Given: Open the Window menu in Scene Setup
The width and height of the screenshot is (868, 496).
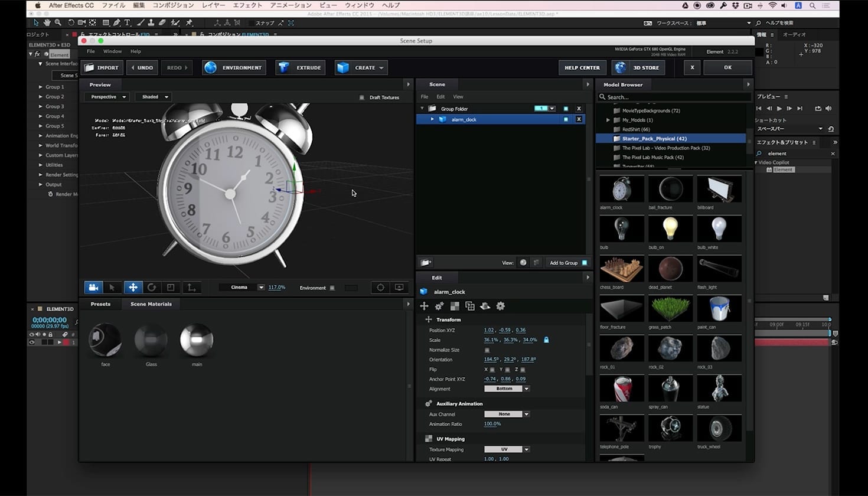Looking at the screenshot, I should pos(112,51).
